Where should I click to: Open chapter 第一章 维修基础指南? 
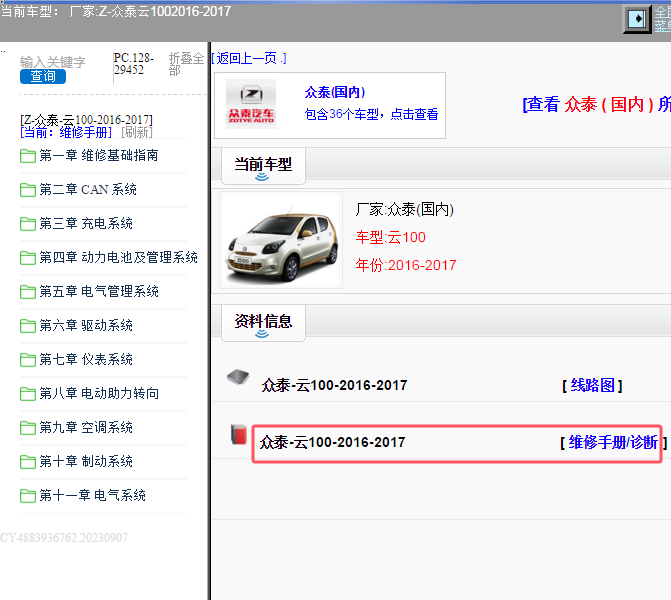pyautogui.click(x=99, y=155)
